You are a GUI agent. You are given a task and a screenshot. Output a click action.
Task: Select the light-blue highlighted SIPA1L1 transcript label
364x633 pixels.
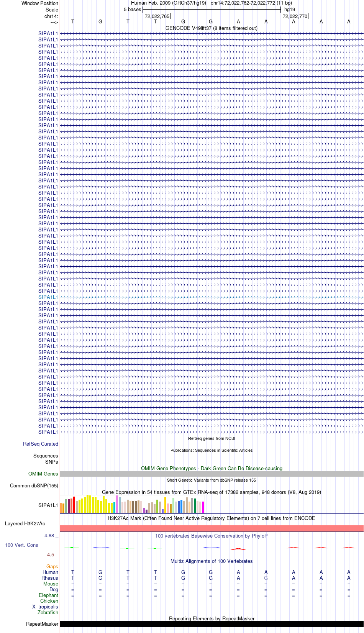tap(48, 297)
